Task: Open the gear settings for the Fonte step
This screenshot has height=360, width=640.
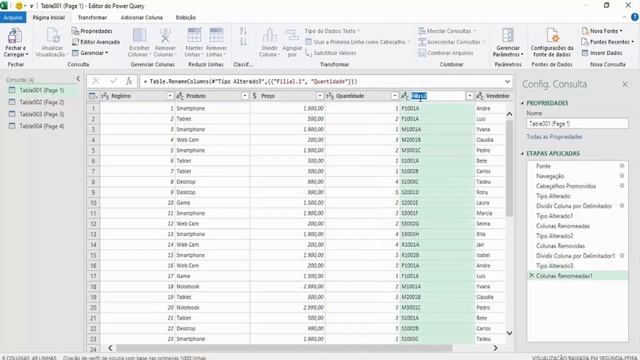Action: click(x=622, y=166)
